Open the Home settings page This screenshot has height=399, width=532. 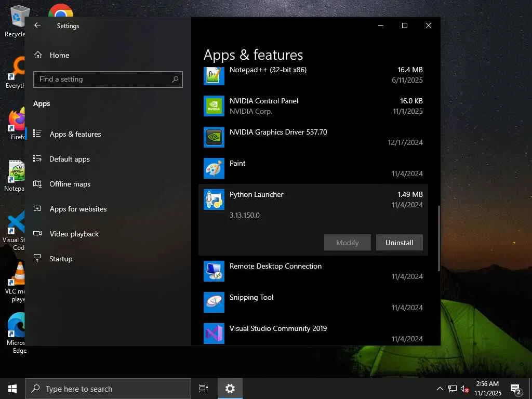tap(59, 55)
